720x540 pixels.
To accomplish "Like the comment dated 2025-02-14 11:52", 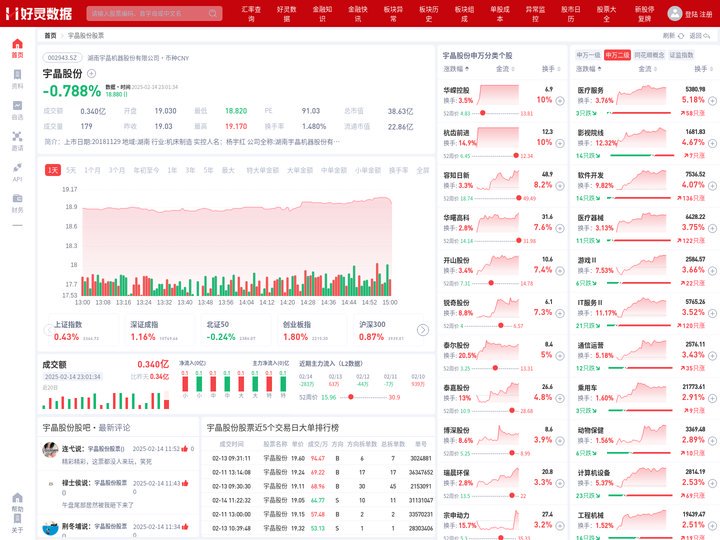I will click(x=185, y=449).
